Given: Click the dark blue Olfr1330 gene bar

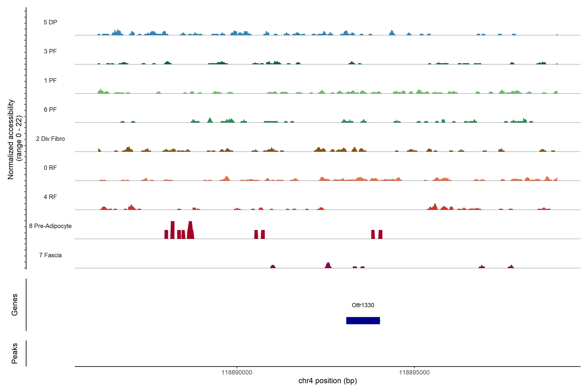Looking at the screenshot, I should (x=363, y=320).
